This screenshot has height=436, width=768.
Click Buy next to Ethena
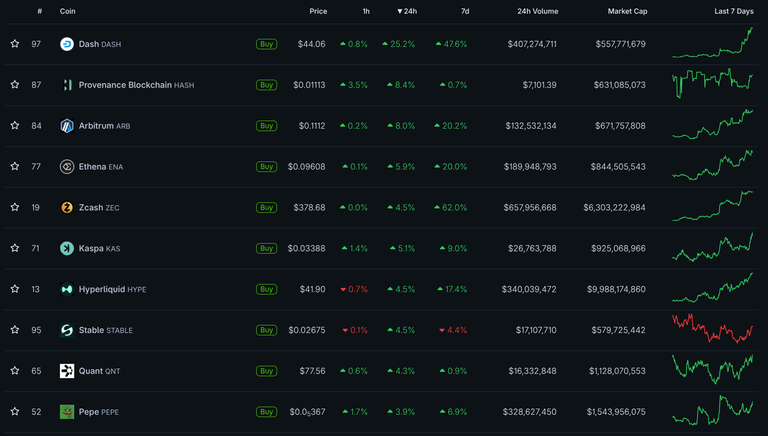pos(266,167)
